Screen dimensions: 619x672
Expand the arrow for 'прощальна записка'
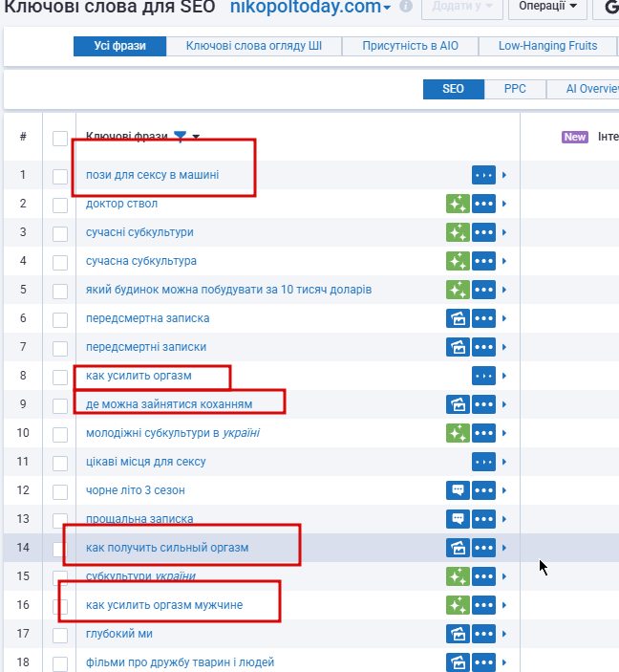click(504, 519)
